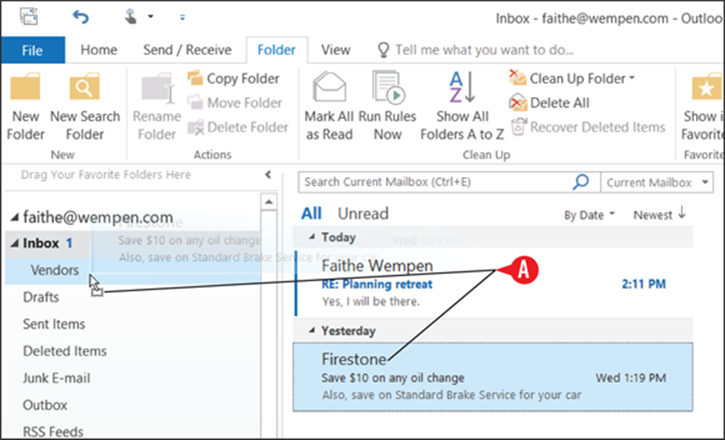The height and width of the screenshot is (440, 725).
Task: Open the RSS Feeds folder
Action: (x=53, y=432)
